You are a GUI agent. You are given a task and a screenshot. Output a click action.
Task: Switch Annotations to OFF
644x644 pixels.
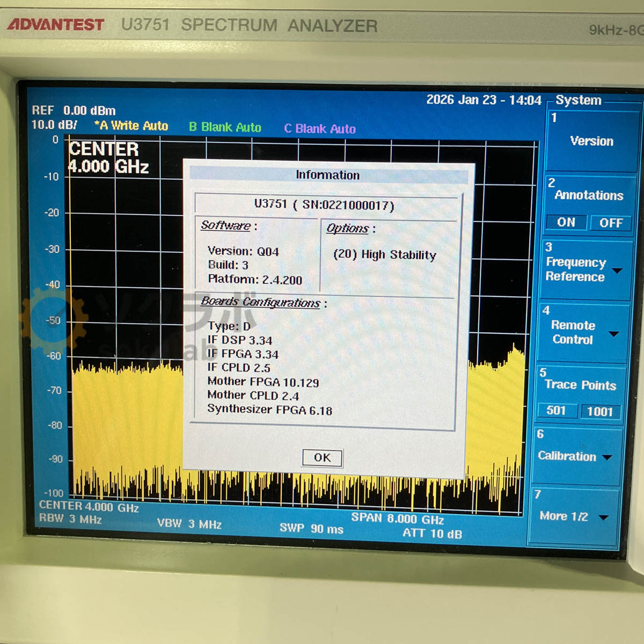611,223
